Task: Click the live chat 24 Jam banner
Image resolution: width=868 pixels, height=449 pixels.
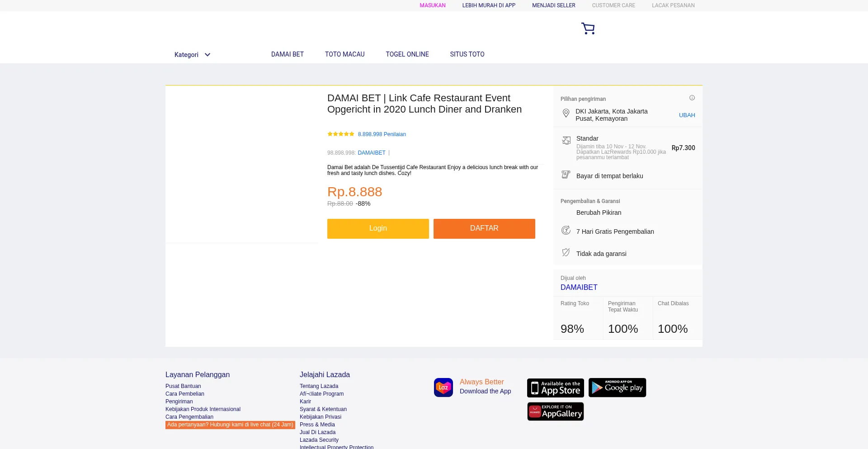Action: [230, 425]
